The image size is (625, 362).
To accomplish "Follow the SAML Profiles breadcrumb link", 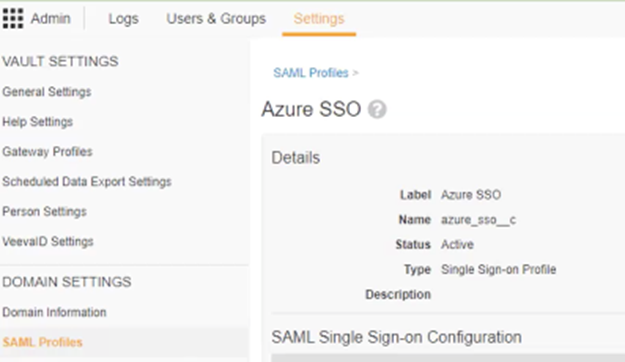I will [x=311, y=73].
